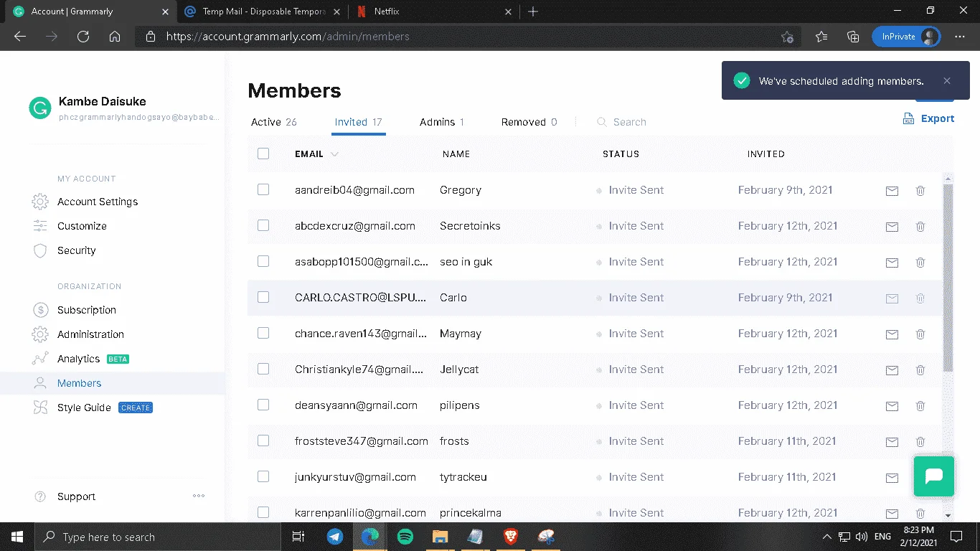The image size is (980, 551).
Task: Open the three-dot menu beside Support
Action: [199, 496]
